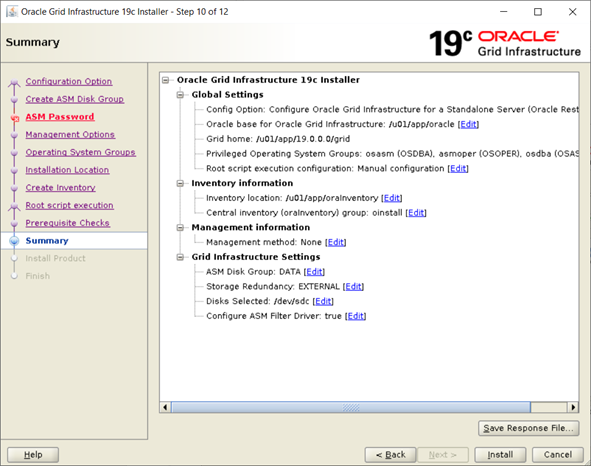Click the Install button

click(x=500, y=455)
